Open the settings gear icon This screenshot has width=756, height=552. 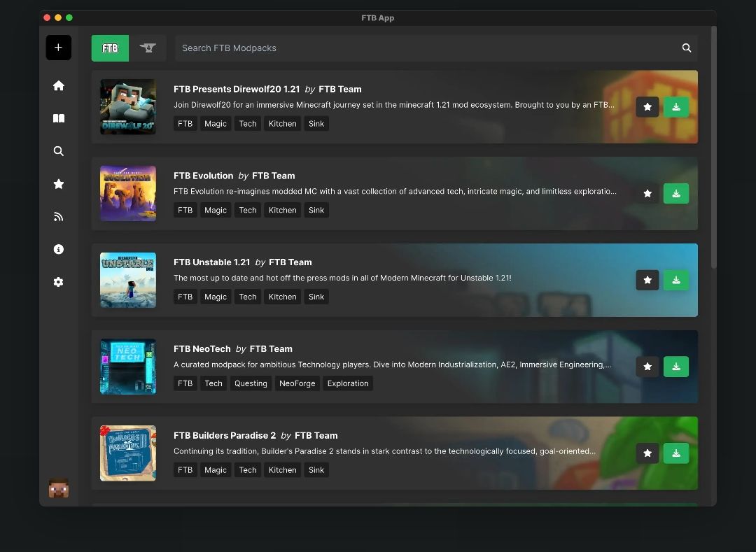pos(58,282)
